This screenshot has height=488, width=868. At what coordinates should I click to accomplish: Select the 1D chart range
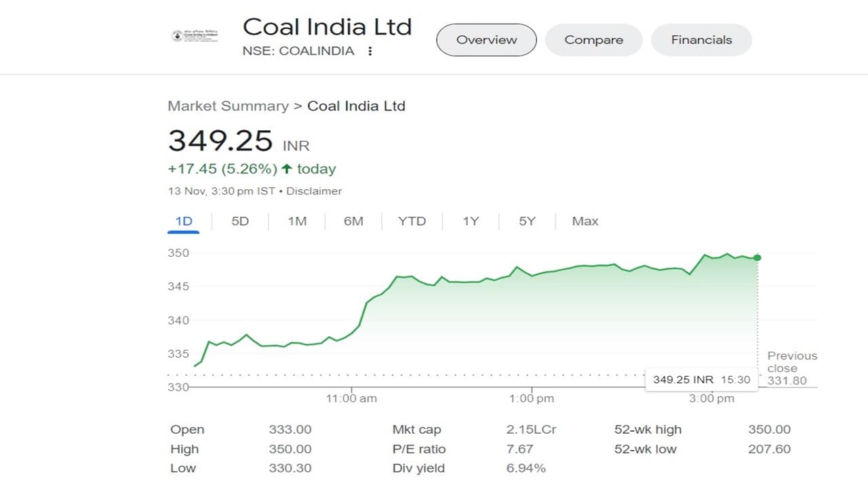coord(184,221)
